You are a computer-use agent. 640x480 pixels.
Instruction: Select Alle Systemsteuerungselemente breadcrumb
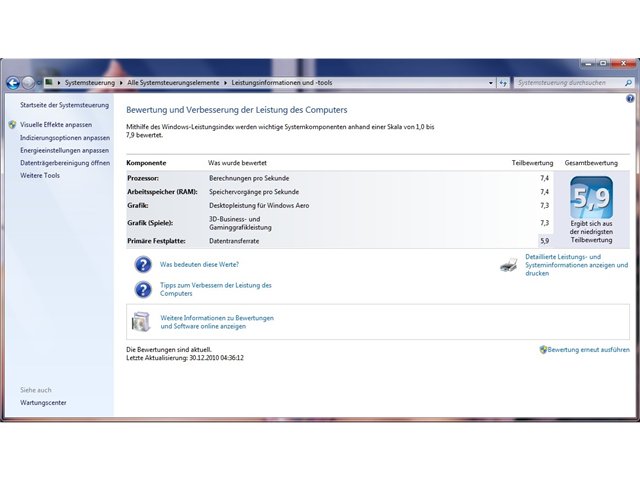coord(173,83)
